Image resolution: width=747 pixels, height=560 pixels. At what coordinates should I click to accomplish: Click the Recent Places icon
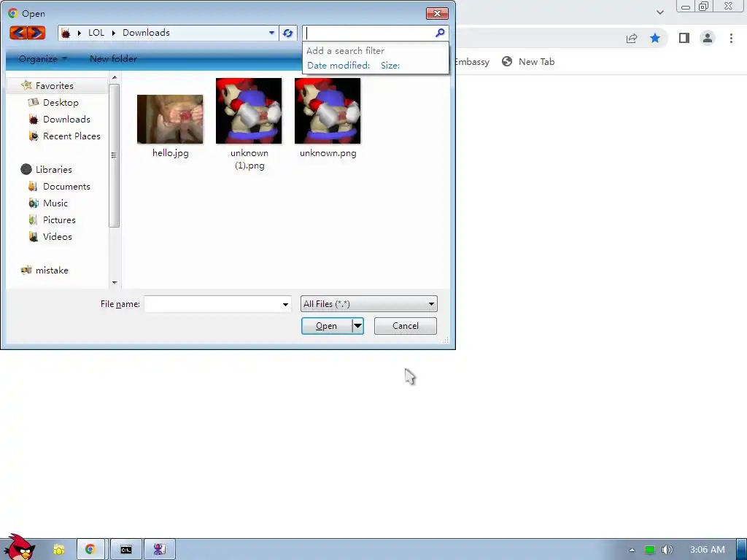pyautogui.click(x=33, y=136)
